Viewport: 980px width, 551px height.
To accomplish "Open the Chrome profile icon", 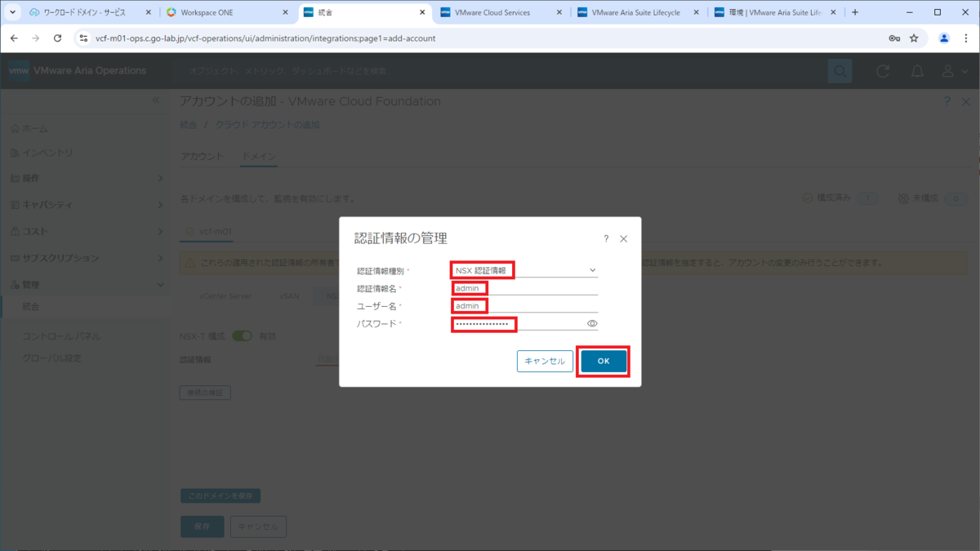I will pos(944,38).
